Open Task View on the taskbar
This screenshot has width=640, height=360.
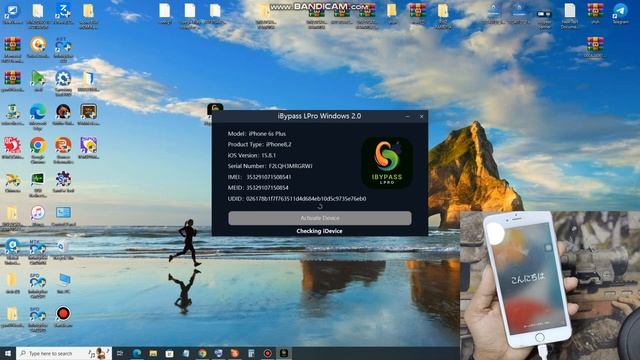click(120, 353)
